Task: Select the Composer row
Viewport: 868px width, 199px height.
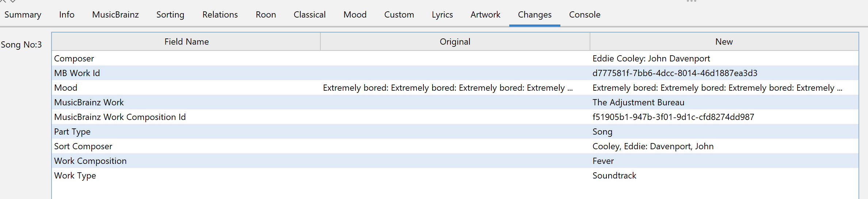Action: pos(455,59)
